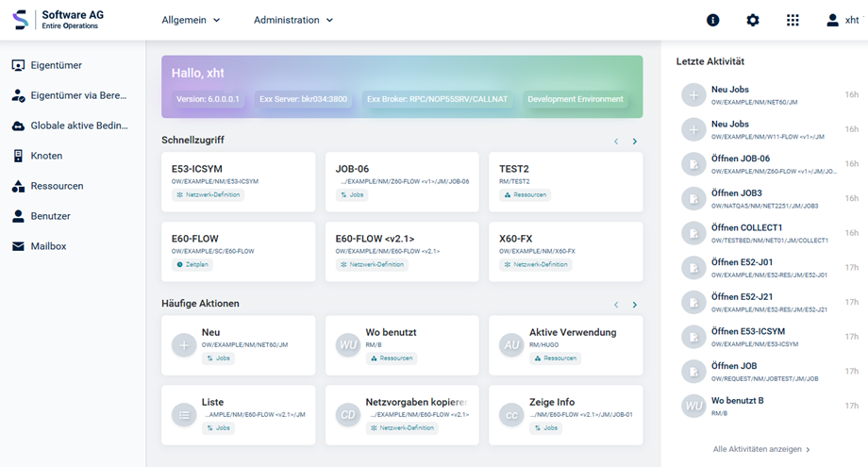Click list icon on Liste card
The width and height of the screenshot is (868, 467).
[184, 415]
